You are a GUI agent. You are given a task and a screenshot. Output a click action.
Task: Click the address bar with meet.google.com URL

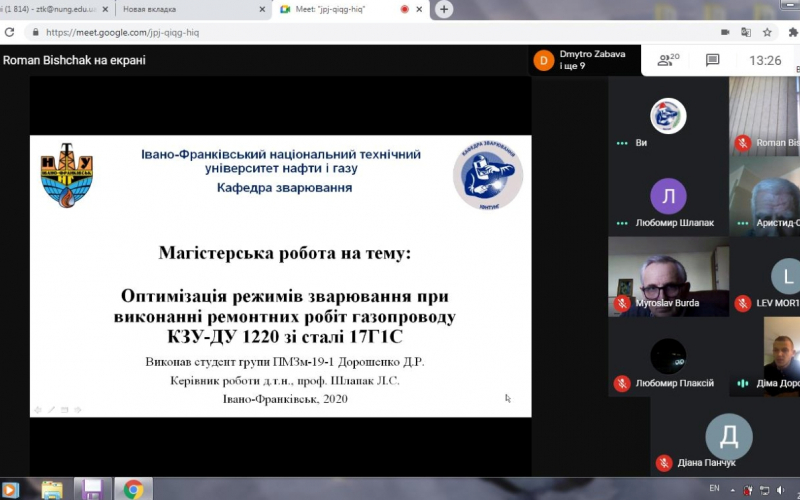point(300,32)
